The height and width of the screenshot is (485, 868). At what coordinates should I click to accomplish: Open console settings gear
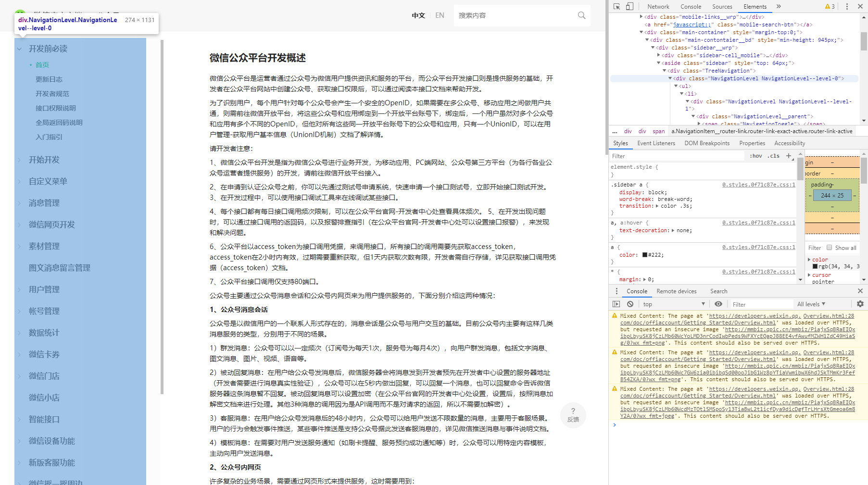point(860,304)
